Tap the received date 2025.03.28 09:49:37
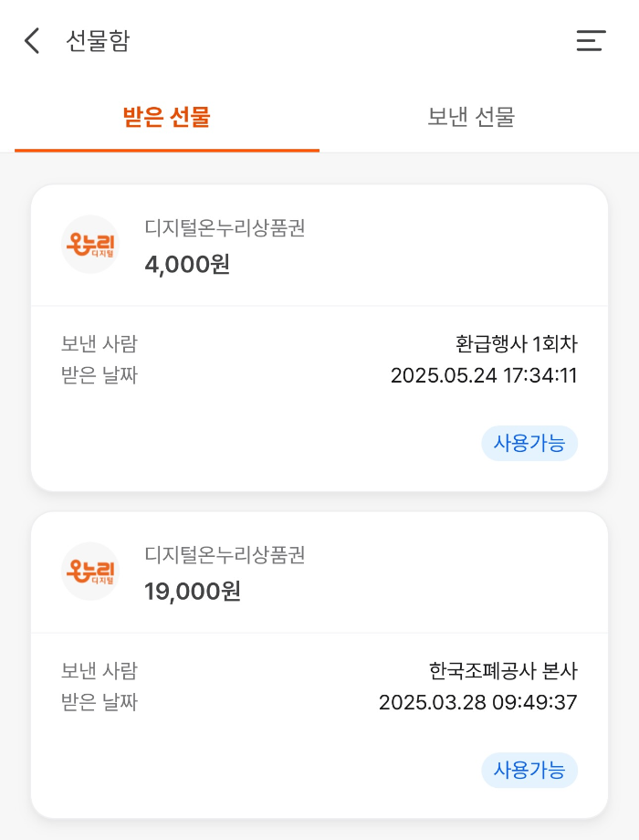 478,702
